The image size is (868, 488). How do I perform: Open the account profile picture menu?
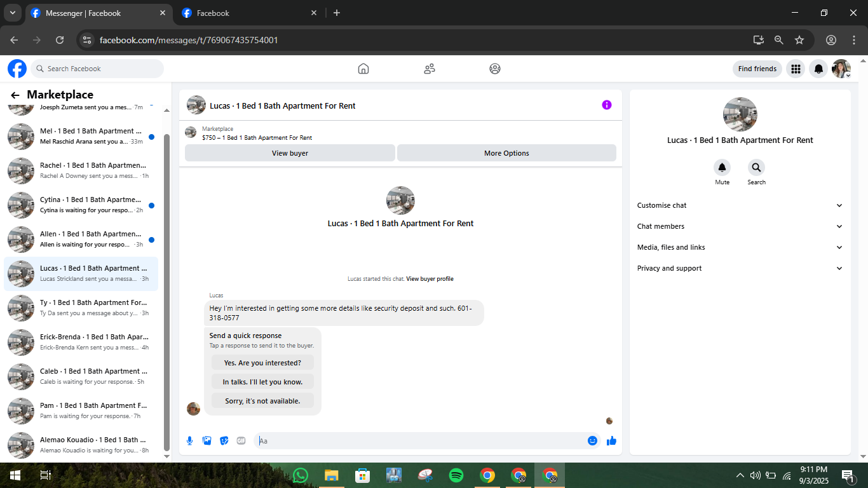pos(841,69)
